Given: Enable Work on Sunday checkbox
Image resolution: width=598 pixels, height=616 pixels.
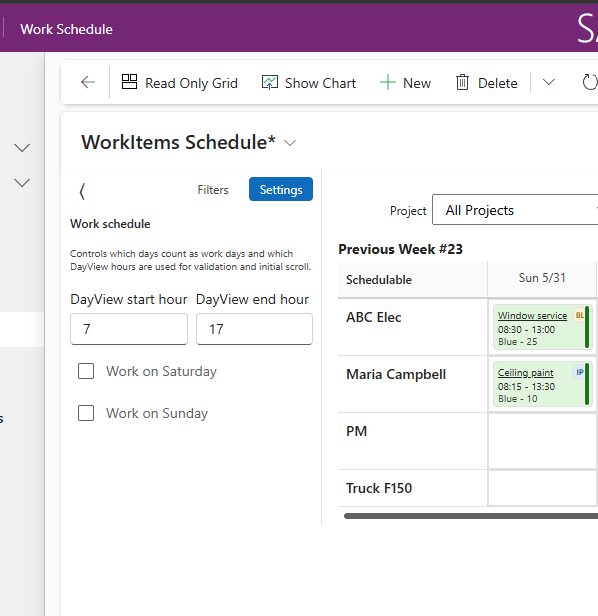Looking at the screenshot, I should pos(86,413).
